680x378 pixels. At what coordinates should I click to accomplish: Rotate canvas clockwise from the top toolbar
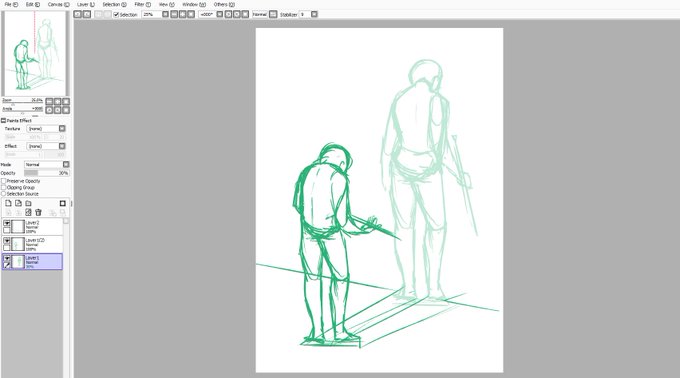point(237,14)
